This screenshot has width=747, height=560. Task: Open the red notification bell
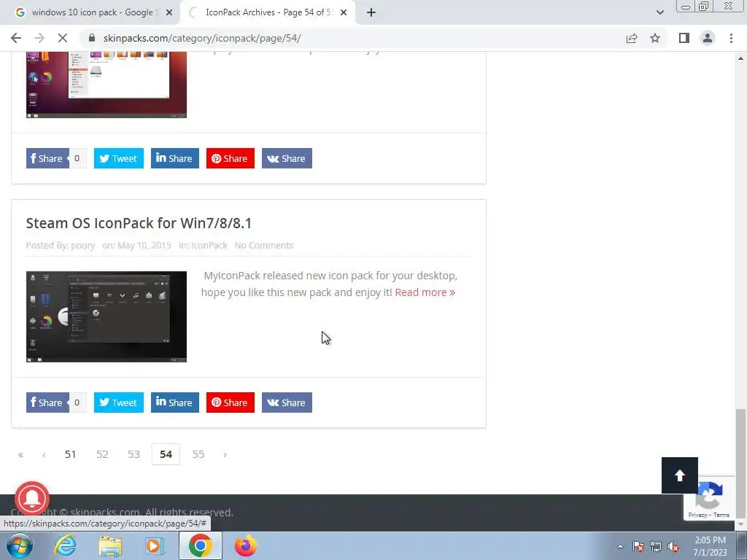[32, 498]
